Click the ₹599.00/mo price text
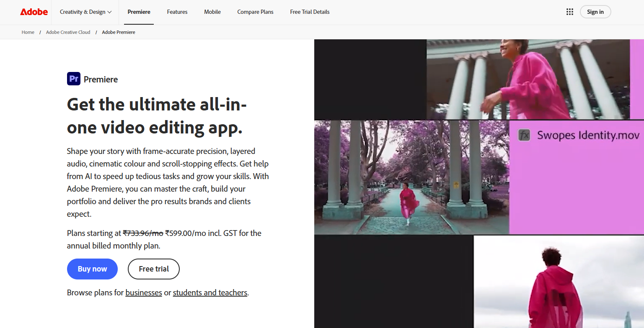The height and width of the screenshot is (328, 644). click(x=186, y=233)
